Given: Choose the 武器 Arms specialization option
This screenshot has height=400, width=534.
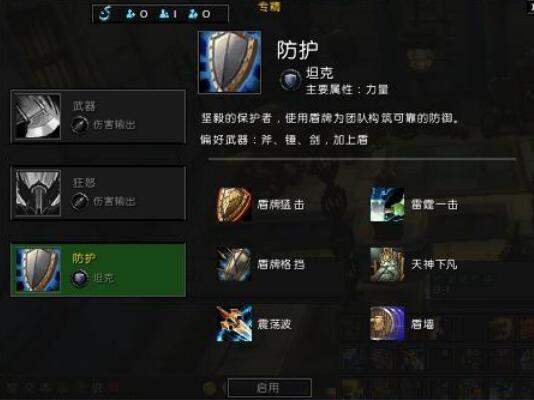Looking at the screenshot, I should pos(98,116).
